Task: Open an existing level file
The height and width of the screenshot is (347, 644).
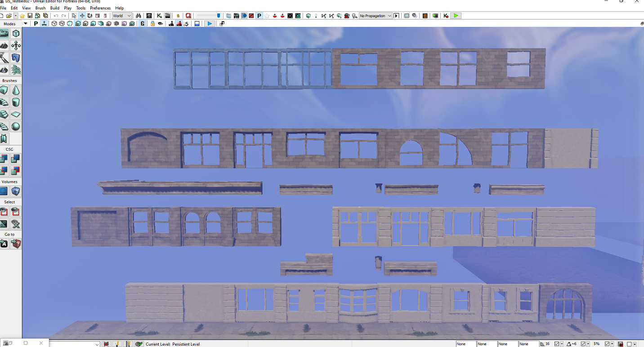Action: [x=9, y=16]
